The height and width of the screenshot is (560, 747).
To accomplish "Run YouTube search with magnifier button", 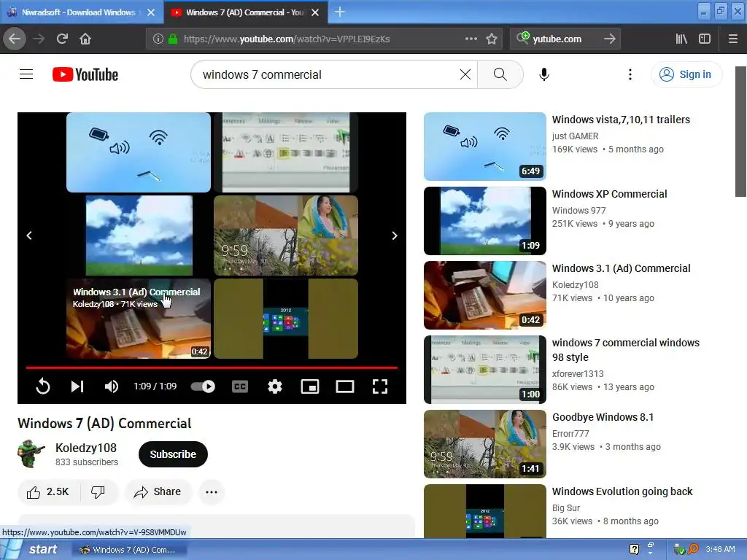I will 500,74.
